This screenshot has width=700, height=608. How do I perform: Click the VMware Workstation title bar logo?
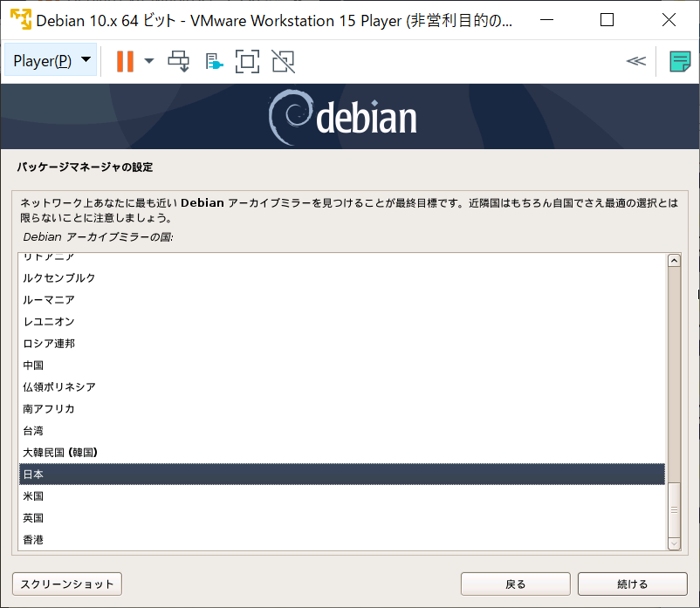(21, 20)
